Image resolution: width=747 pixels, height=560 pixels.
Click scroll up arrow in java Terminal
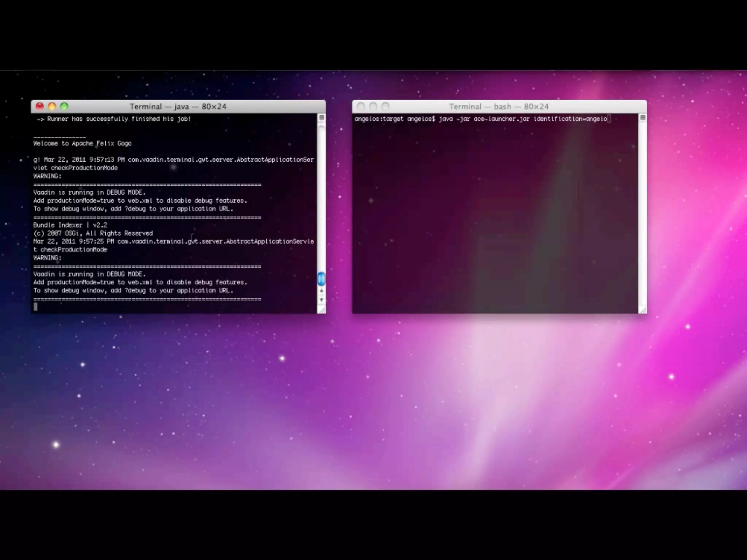pos(321,291)
